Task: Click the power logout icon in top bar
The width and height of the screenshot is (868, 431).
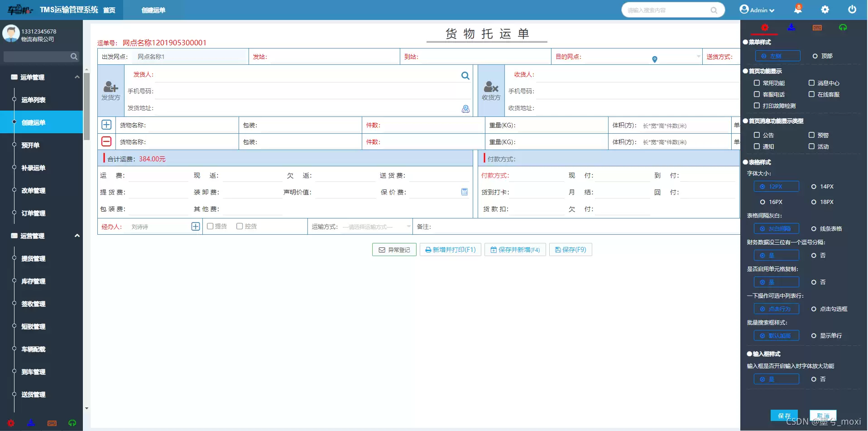Action: coord(852,9)
